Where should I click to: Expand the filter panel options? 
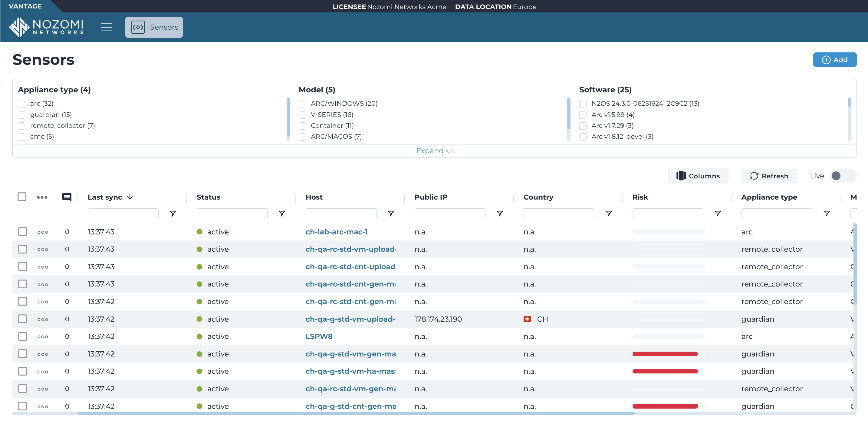[433, 151]
